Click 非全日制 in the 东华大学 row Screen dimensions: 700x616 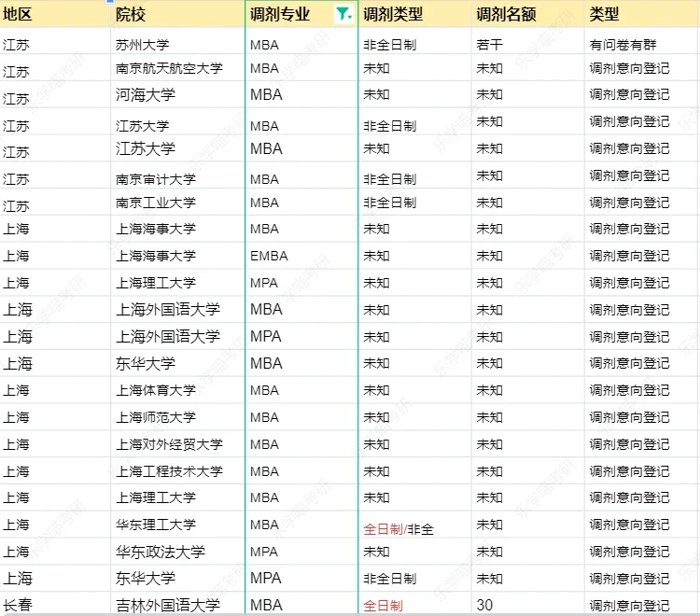(x=390, y=579)
